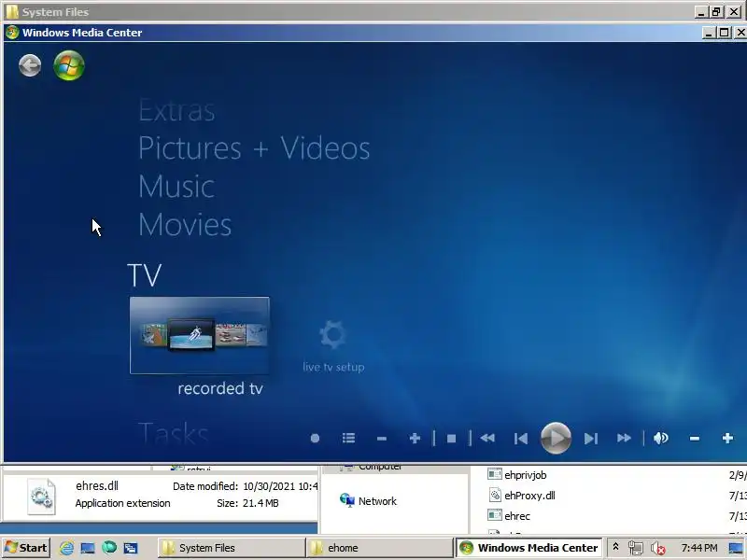Viewport: 747px width, 560px height.
Task: Click the green globe Quick Launch icon
Action: 109,548
